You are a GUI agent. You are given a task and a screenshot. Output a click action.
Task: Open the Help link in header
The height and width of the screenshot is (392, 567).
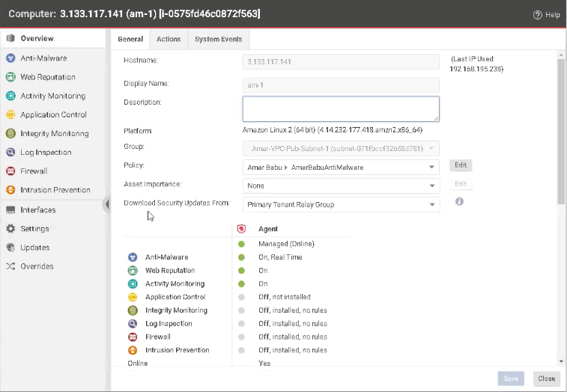click(546, 15)
